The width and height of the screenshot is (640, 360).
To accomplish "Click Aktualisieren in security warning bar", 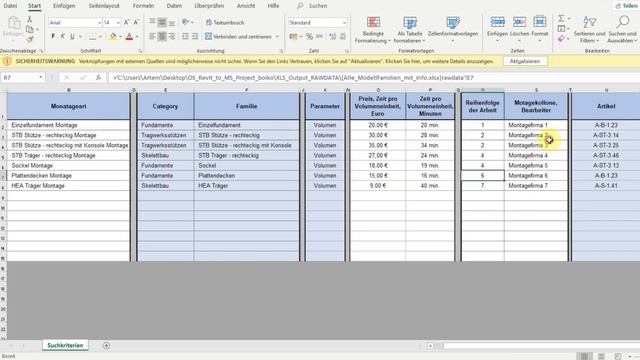I will coord(524,61).
